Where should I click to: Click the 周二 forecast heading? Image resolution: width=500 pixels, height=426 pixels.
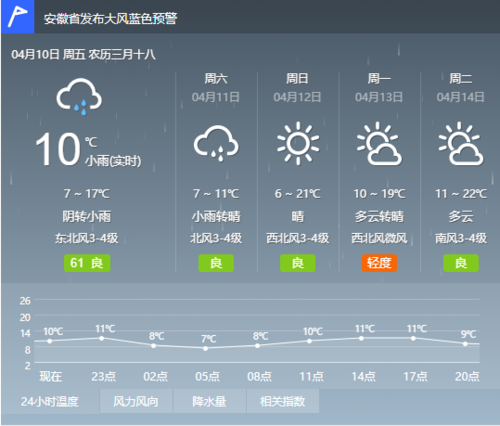click(x=461, y=79)
